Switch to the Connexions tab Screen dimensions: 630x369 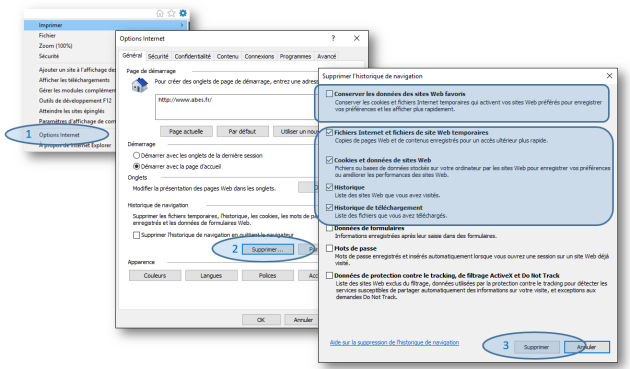point(259,57)
